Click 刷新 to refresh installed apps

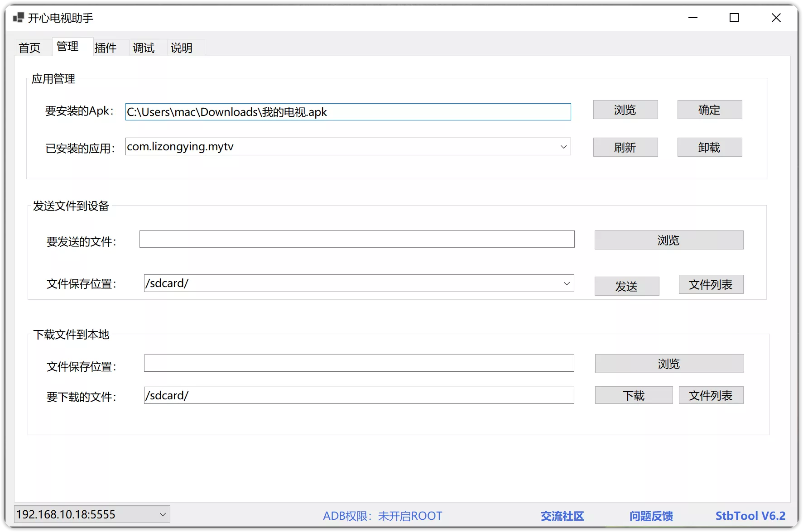[x=625, y=147]
